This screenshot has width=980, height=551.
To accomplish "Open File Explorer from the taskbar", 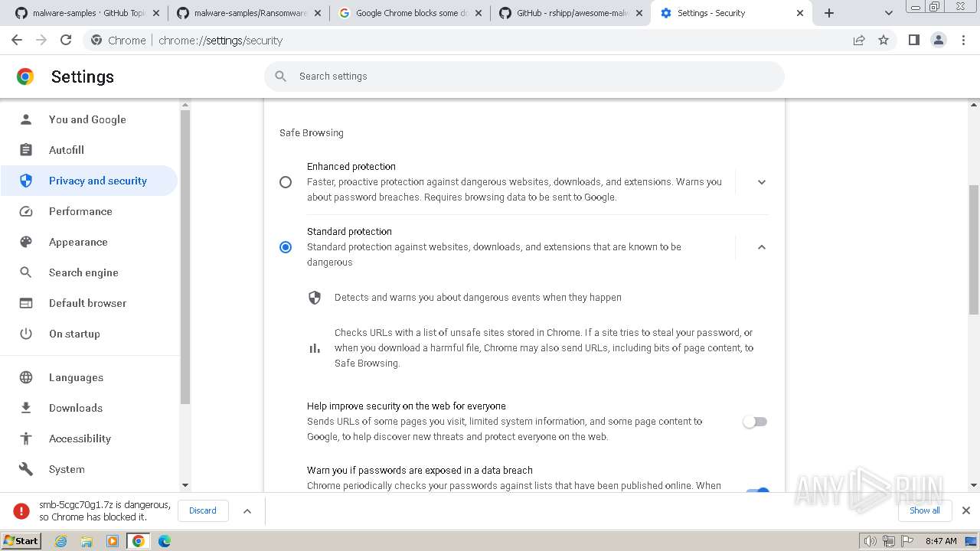I will coord(87,541).
